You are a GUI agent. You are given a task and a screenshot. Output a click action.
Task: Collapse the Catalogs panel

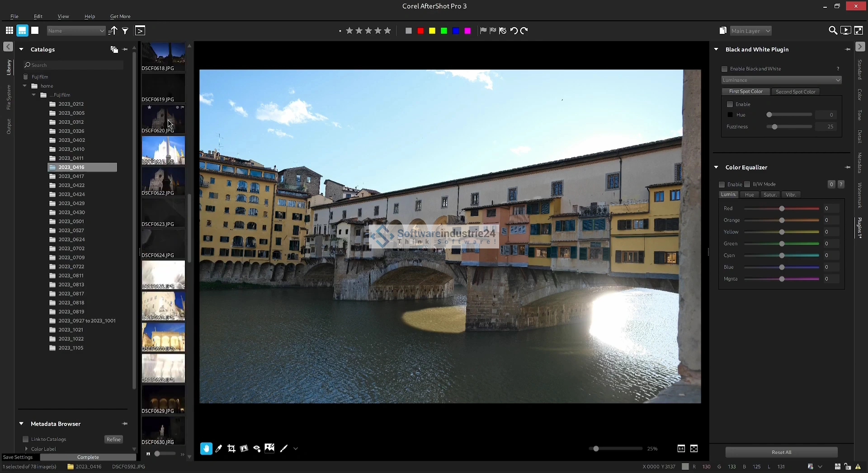coord(21,49)
